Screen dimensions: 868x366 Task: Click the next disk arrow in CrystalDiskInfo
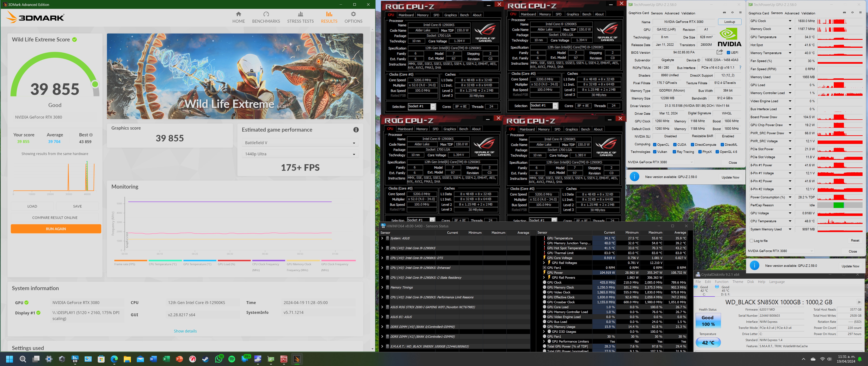859,302
